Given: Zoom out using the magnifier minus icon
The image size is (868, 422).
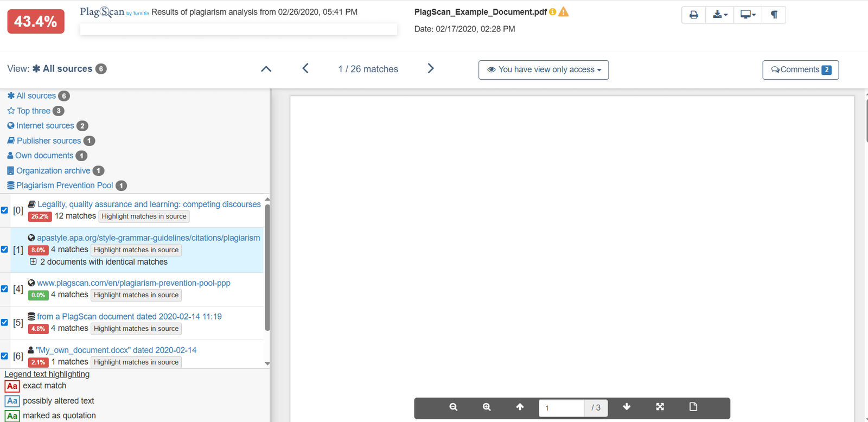Looking at the screenshot, I should pos(453,407).
